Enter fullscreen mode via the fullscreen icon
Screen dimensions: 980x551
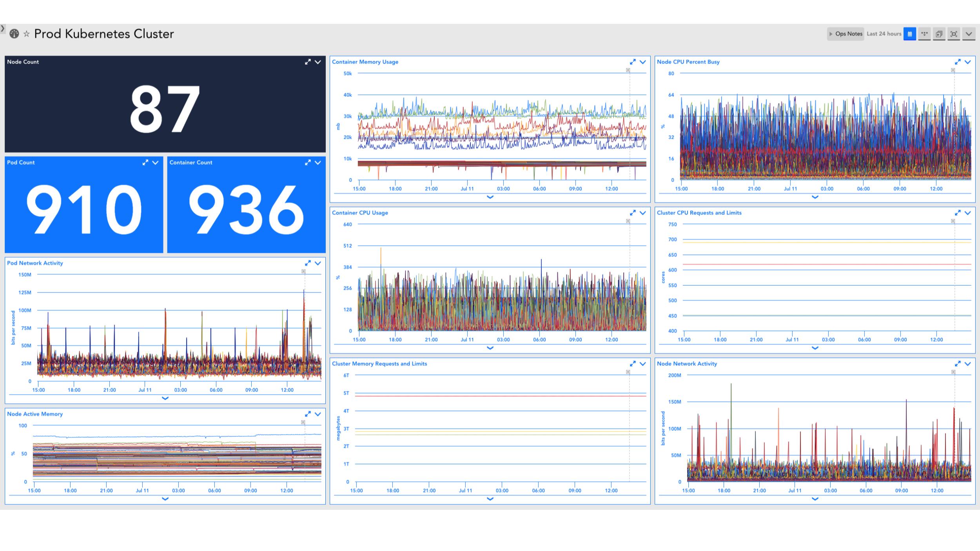pyautogui.click(x=954, y=34)
